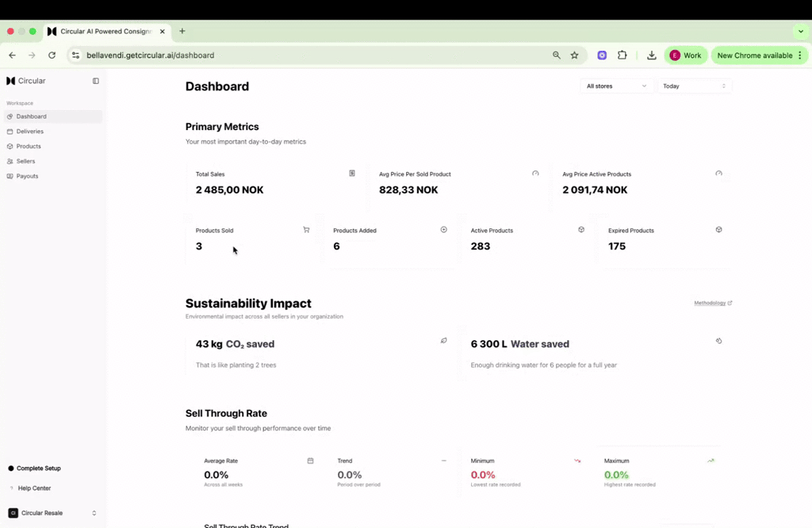Viewport: 812px width, 528px height.
Task: Click the 6 300 L Water saved text
Action: tap(520, 344)
